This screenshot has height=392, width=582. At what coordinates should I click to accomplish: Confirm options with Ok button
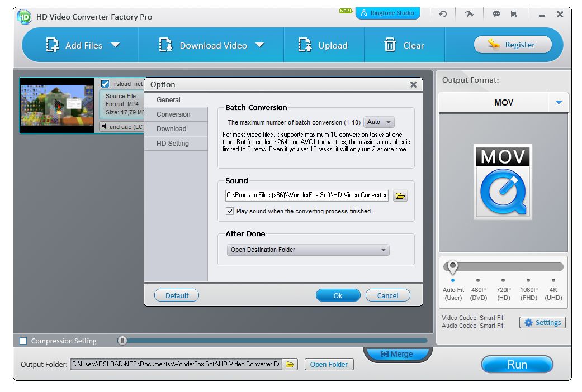pos(338,295)
